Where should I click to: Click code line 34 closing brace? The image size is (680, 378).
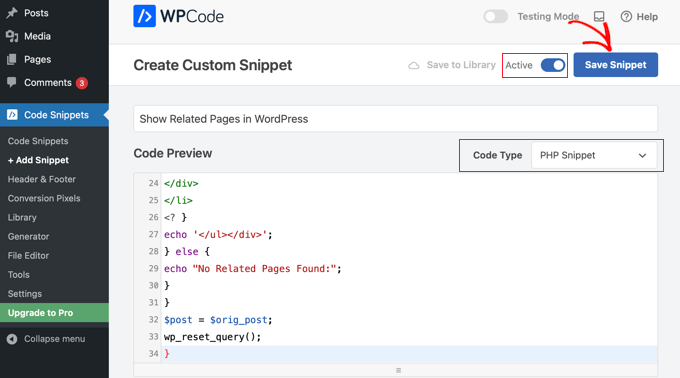(x=167, y=354)
